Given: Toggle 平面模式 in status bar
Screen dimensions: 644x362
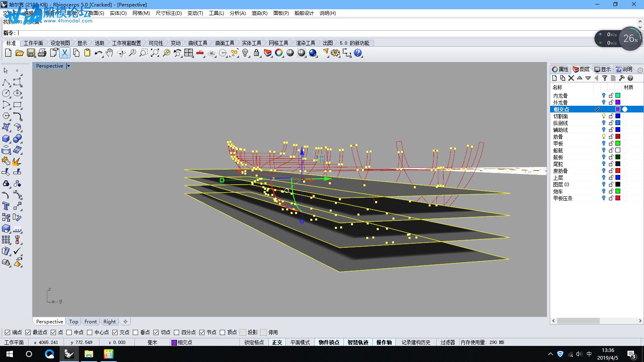Looking at the screenshot, I should (x=300, y=342).
